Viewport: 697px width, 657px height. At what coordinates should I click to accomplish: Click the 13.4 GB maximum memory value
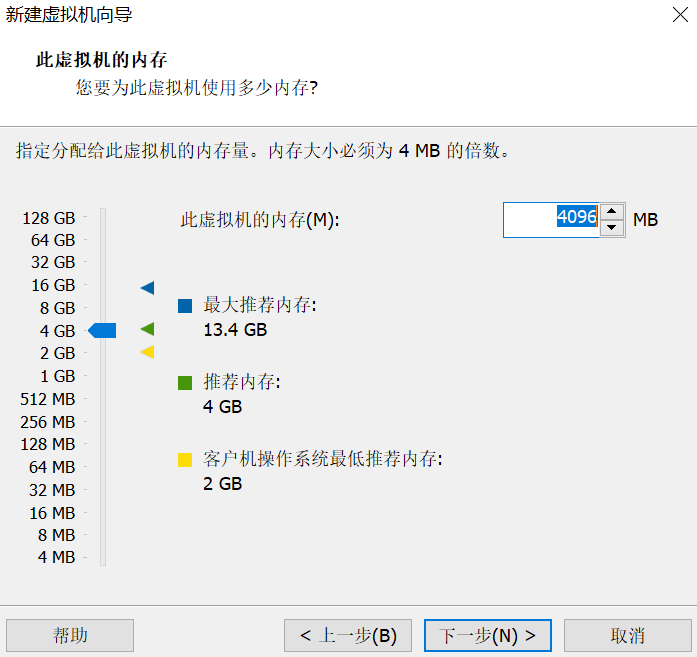(x=235, y=330)
